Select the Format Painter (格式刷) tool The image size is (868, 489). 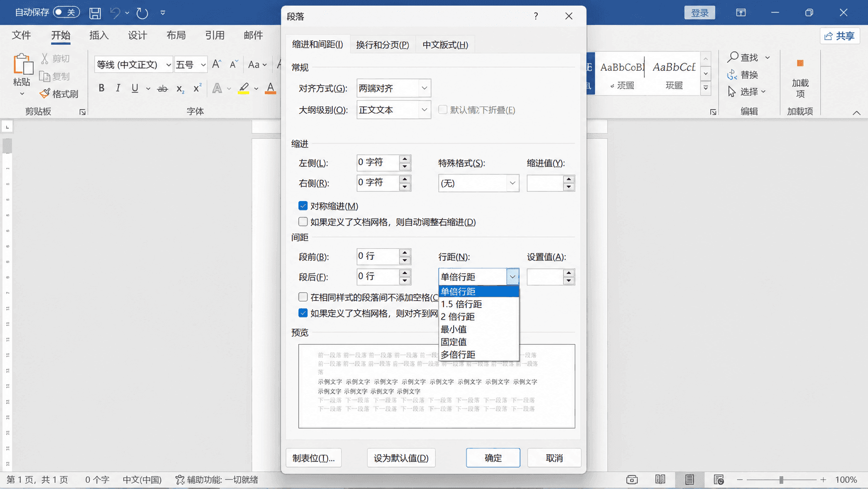point(59,94)
